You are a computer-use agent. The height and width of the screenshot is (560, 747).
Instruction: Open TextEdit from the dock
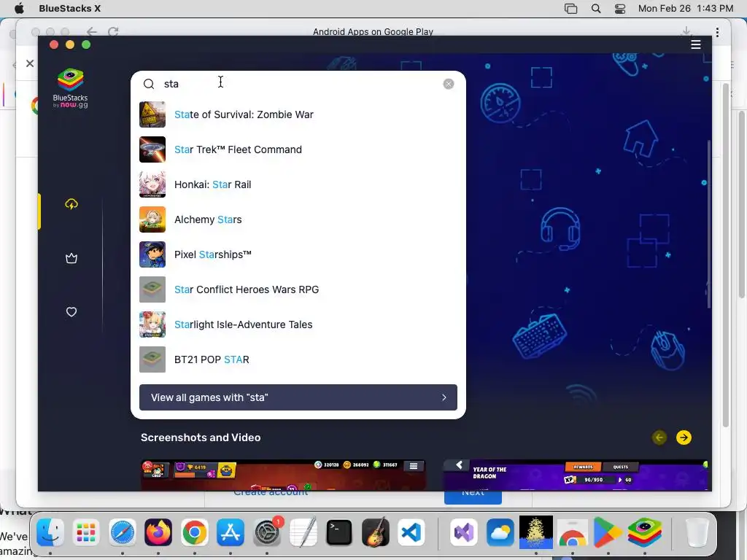click(x=303, y=532)
